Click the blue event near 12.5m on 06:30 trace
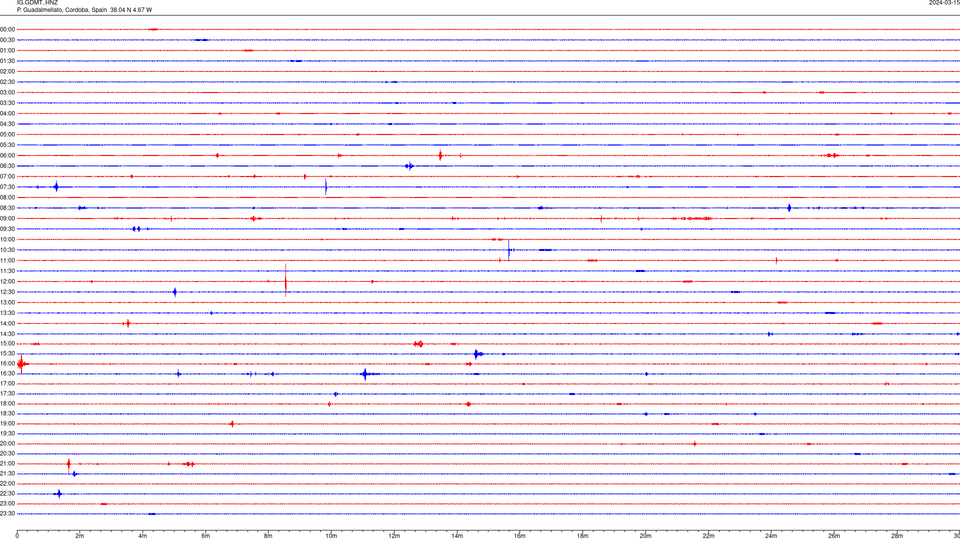This screenshot has height=540, width=960. 409,166
